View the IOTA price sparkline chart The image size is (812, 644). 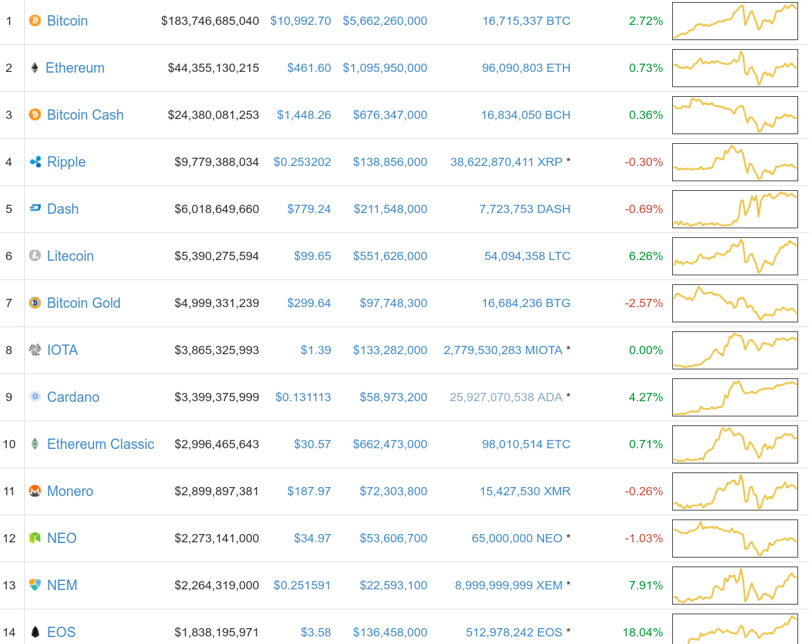coord(735,350)
